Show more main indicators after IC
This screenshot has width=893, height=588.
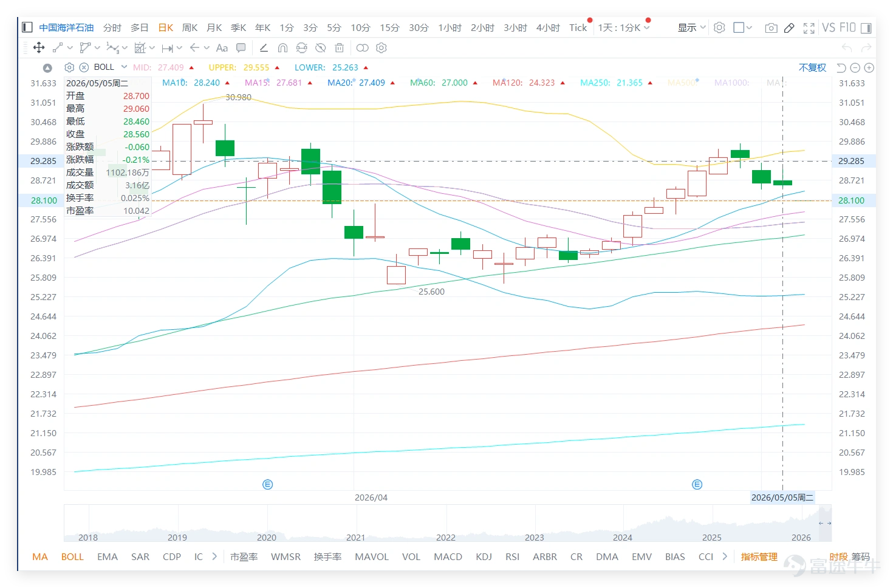(x=214, y=556)
